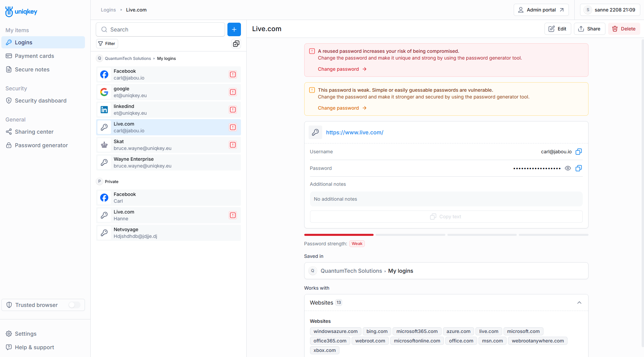Open Payment cards in sidebar
The image size is (644, 357).
click(34, 56)
